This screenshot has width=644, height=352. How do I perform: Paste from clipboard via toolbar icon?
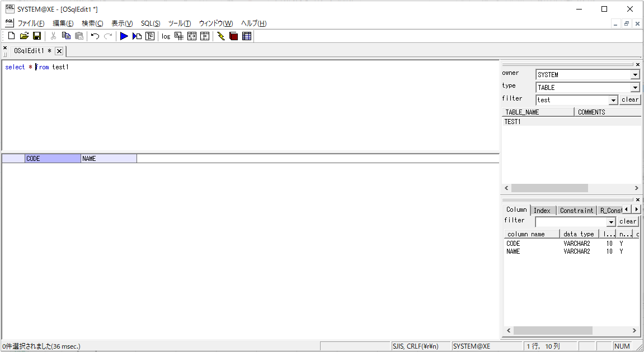(x=79, y=36)
